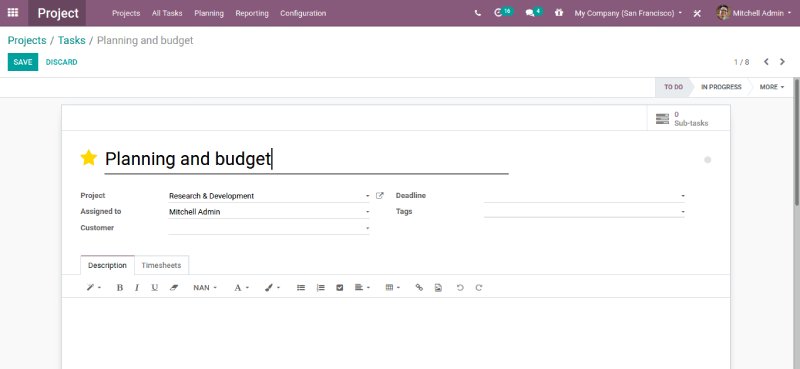Screen dimensions: 800x369
Task: Open the style magic wand dropdown
Action: coord(93,287)
